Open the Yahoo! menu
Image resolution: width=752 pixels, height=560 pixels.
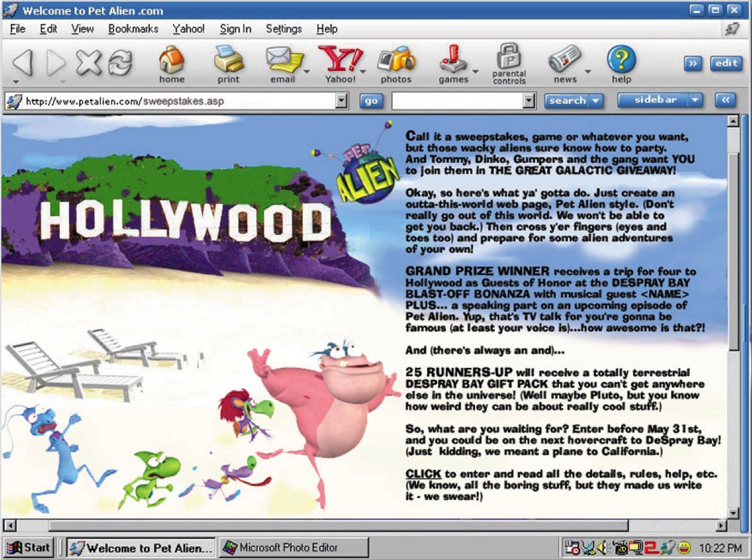(x=189, y=29)
